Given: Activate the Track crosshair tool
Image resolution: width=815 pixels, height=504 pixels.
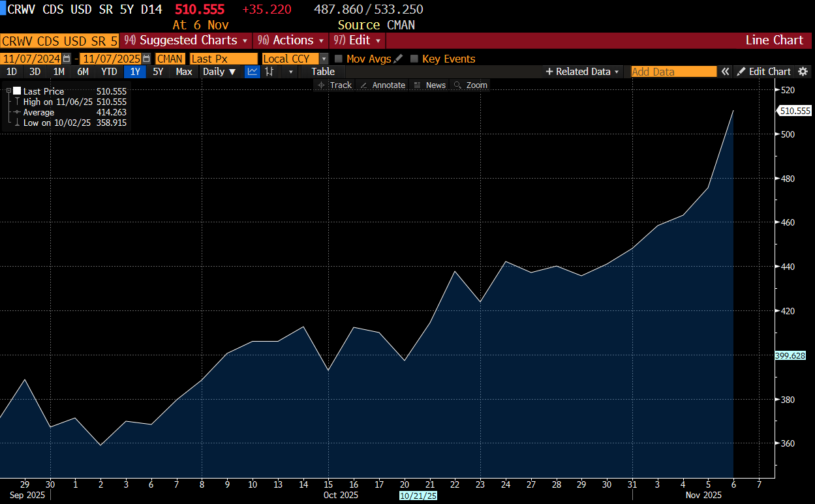Looking at the screenshot, I should (335, 85).
